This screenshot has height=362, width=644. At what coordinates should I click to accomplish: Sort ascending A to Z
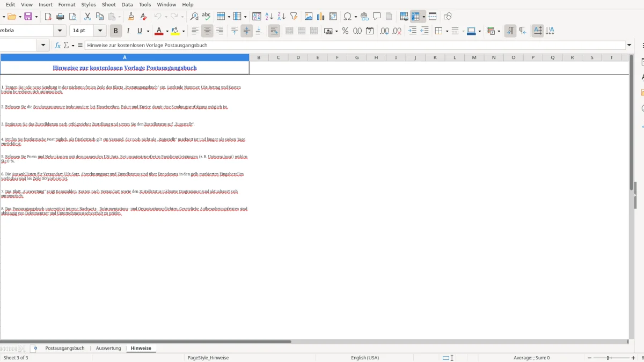click(x=269, y=17)
